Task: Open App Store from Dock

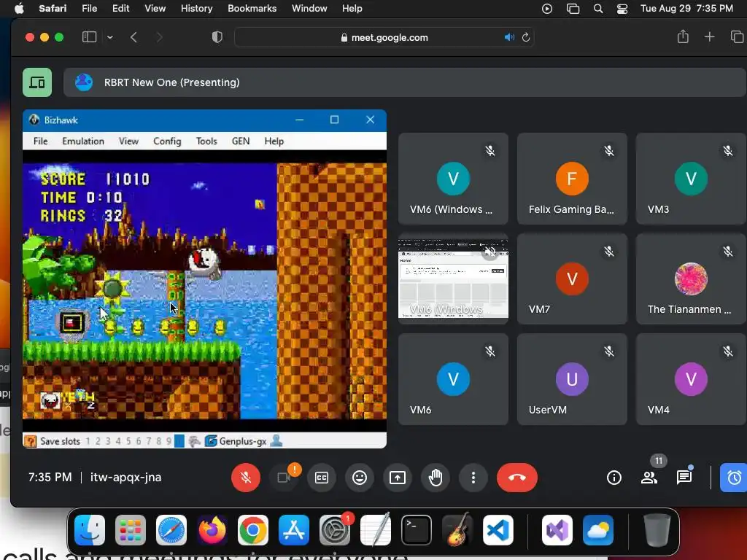Action: click(294, 530)
